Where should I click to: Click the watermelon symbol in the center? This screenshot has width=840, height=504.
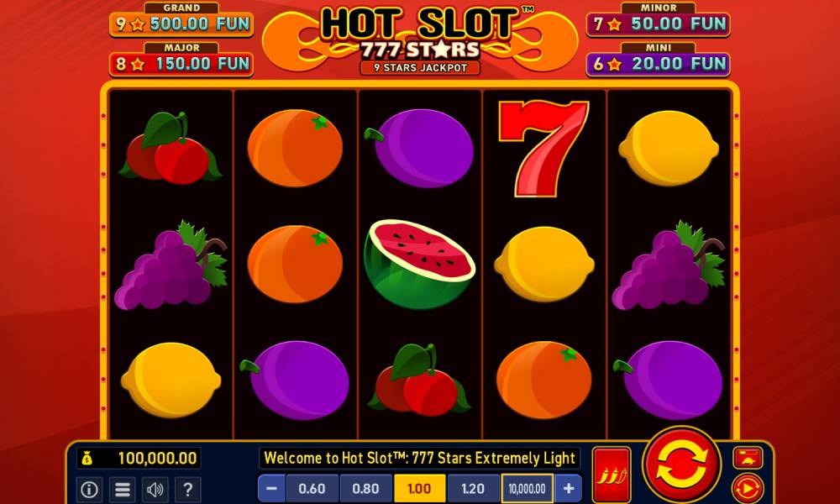[419, 264]
